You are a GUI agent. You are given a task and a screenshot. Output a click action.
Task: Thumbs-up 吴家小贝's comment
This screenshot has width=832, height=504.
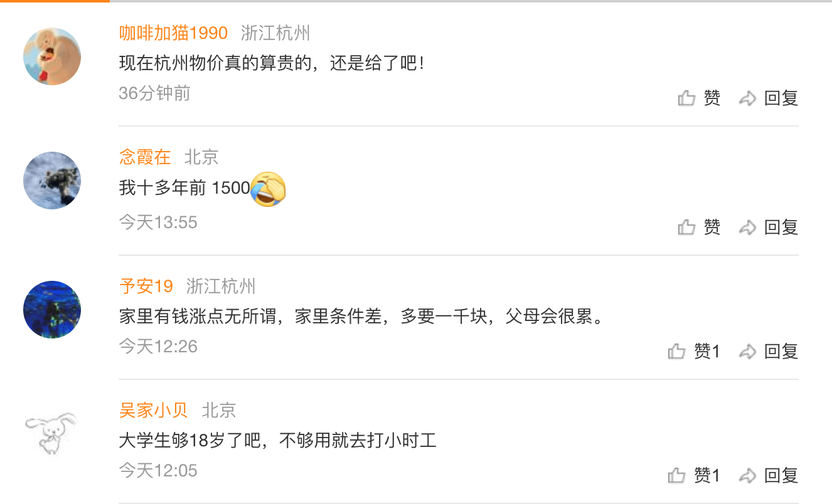[x=677, y=476]
